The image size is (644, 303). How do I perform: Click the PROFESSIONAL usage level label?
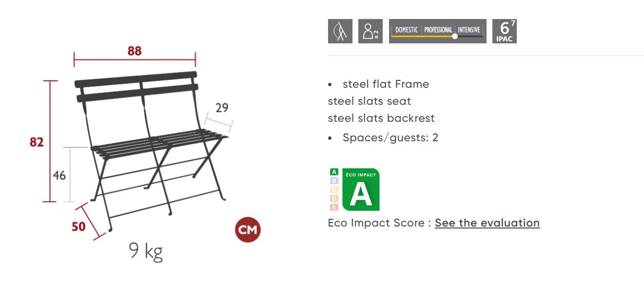tap(438, 30)
